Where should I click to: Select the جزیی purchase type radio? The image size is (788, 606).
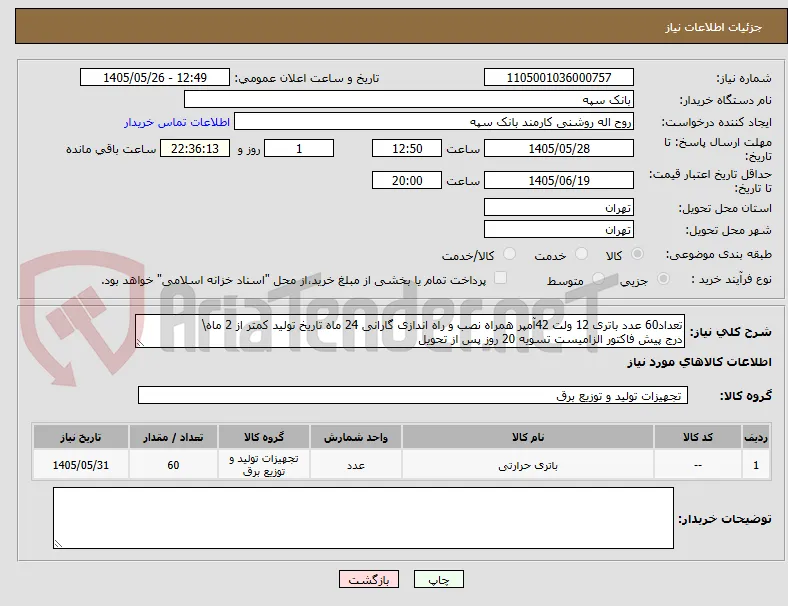663,278
